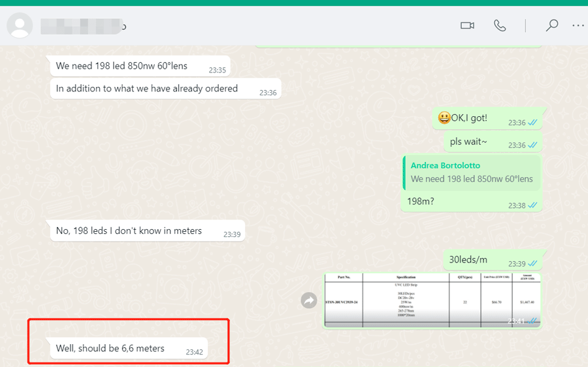
Task: Open the sent price table image
Action: coord(432,300)
